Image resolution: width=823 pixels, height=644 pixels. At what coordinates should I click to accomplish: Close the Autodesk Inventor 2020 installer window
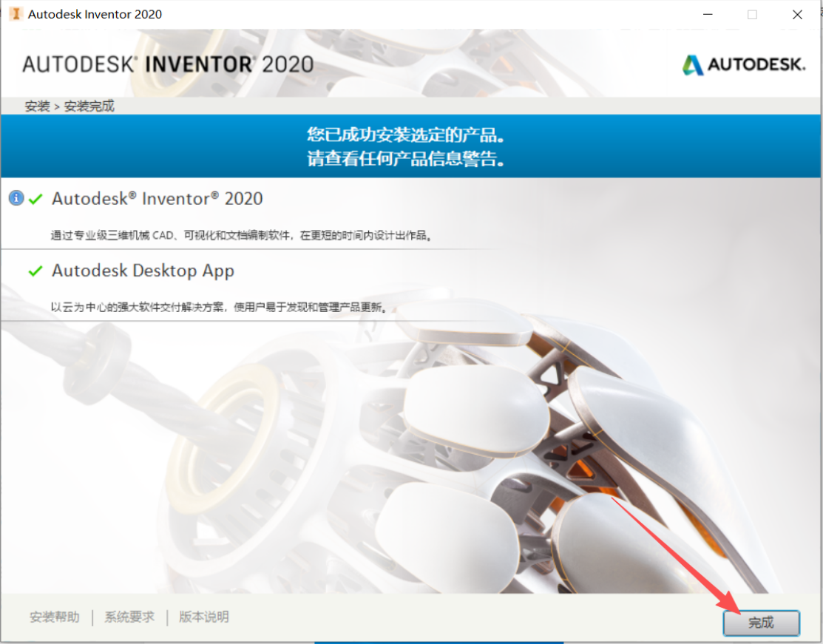797,15
